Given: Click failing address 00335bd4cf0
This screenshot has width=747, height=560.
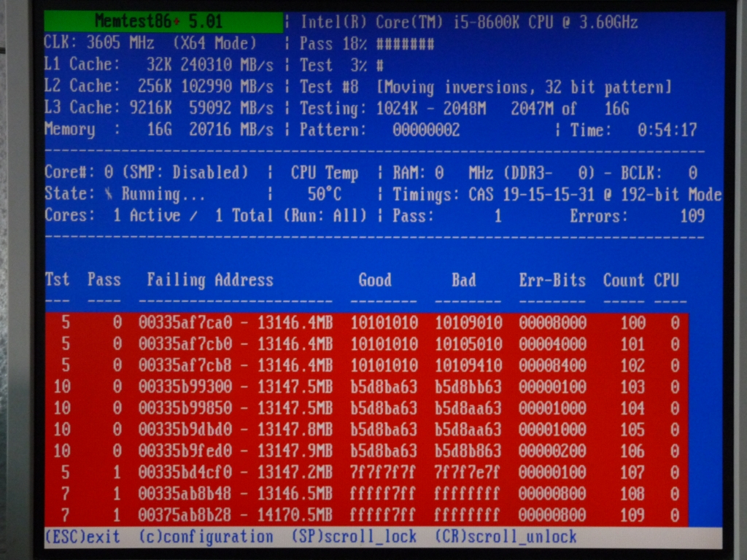Looking at the screenshot, I should click(185, 472).
